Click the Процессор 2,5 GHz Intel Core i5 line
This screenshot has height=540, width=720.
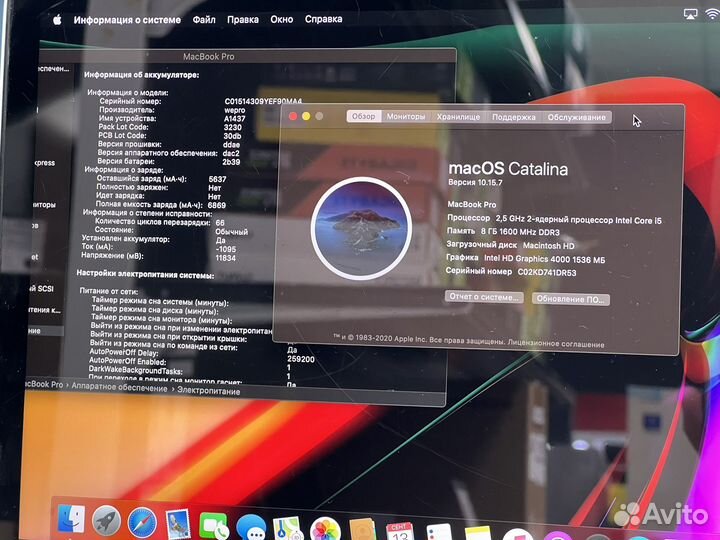[554, 219]
